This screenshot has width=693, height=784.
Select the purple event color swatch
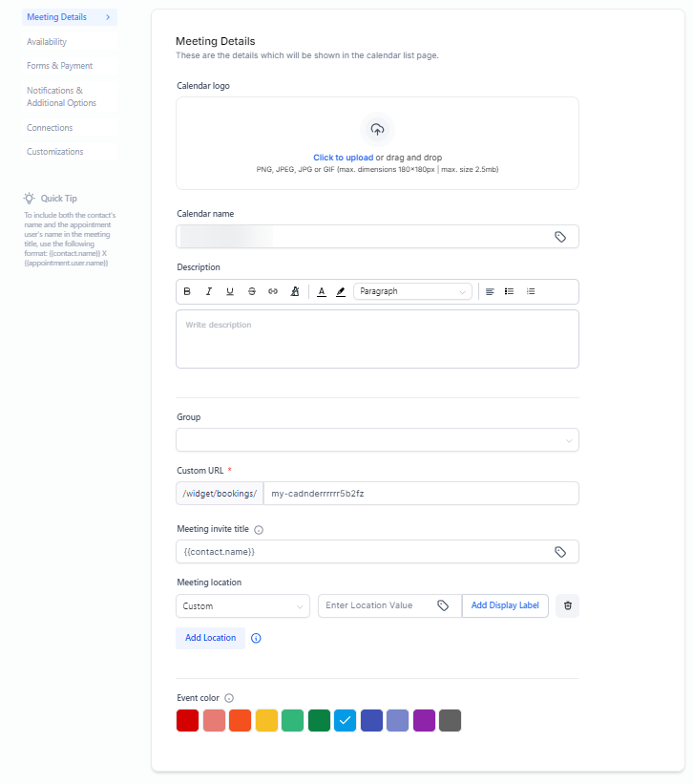pyautogui.click(x=424, y=721)
